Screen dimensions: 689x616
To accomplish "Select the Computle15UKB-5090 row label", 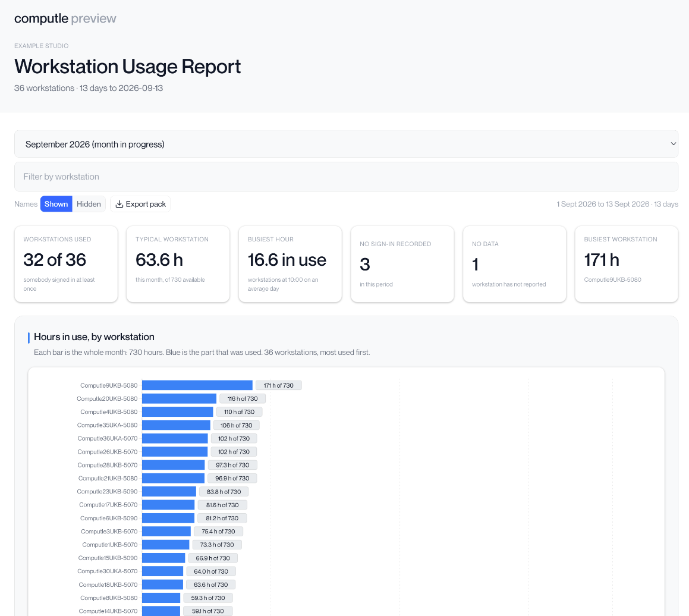I will click(x=108, y=558).
